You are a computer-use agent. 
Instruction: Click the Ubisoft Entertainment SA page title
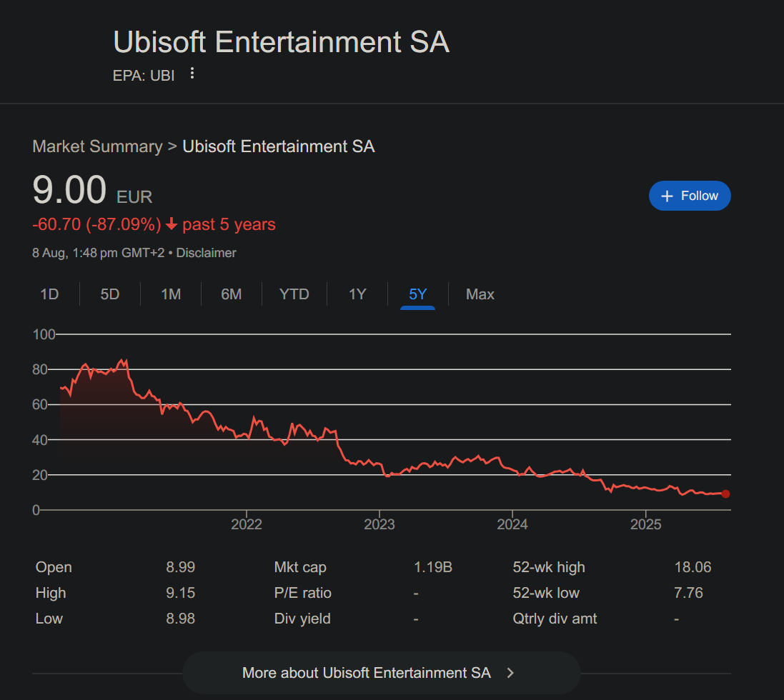(x=282, y=41)
